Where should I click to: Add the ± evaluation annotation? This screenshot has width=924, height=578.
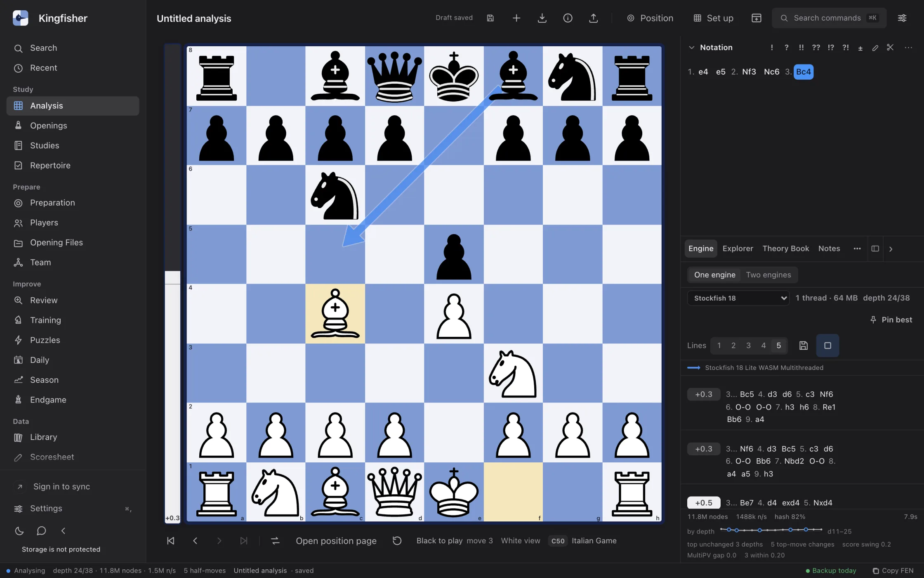860,48
